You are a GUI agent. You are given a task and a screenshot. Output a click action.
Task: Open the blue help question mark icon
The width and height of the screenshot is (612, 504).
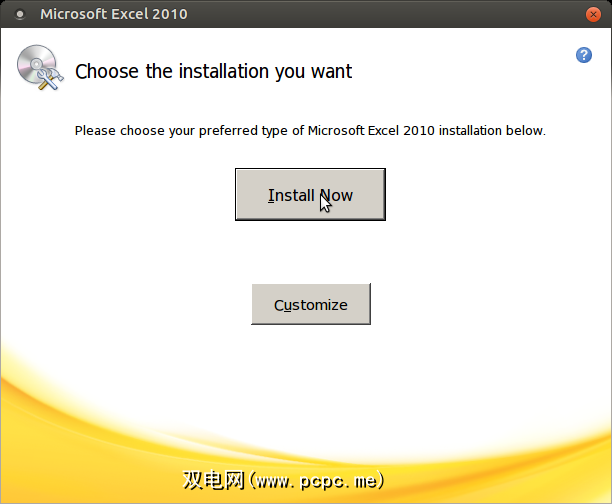pos(584,55)
